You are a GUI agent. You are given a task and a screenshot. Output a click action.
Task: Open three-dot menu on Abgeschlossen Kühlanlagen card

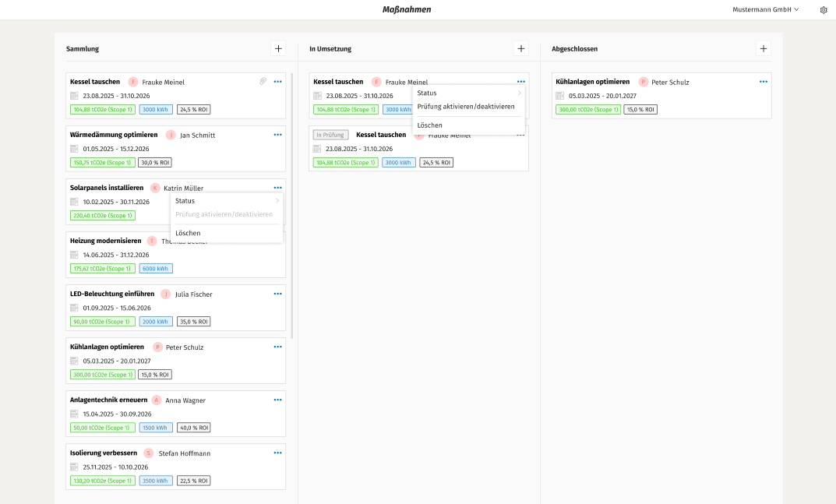tap(764, 81)
